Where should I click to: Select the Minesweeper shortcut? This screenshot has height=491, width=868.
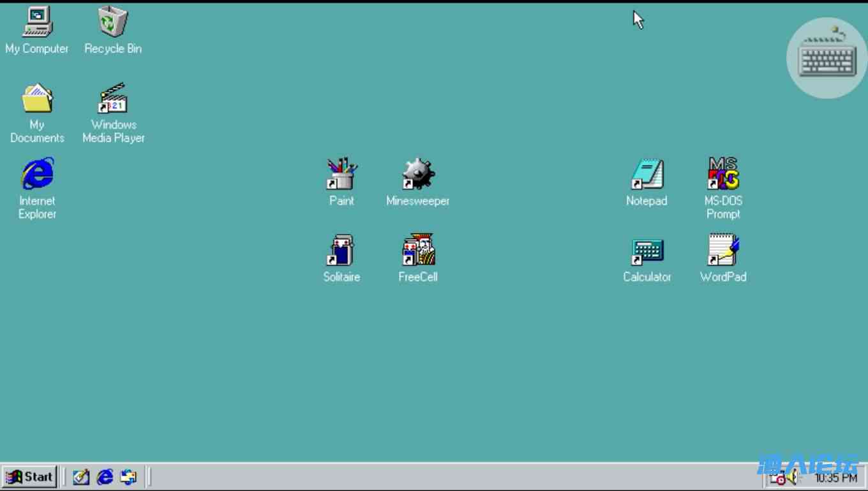(x=418, y=174)
